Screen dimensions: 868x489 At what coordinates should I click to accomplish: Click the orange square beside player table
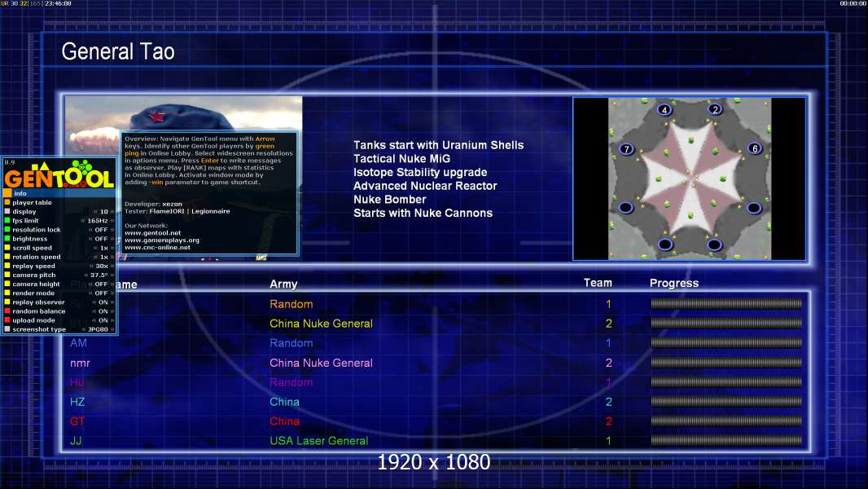(7, 202)
